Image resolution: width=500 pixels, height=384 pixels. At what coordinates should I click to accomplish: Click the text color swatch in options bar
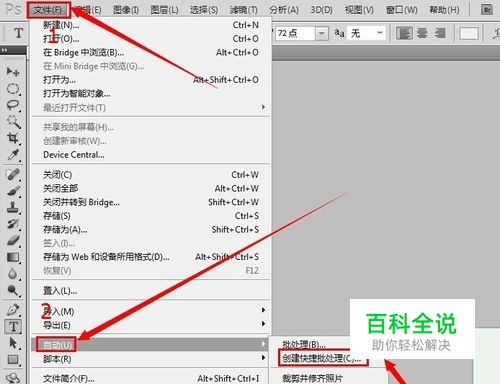[x=469, y=33]
